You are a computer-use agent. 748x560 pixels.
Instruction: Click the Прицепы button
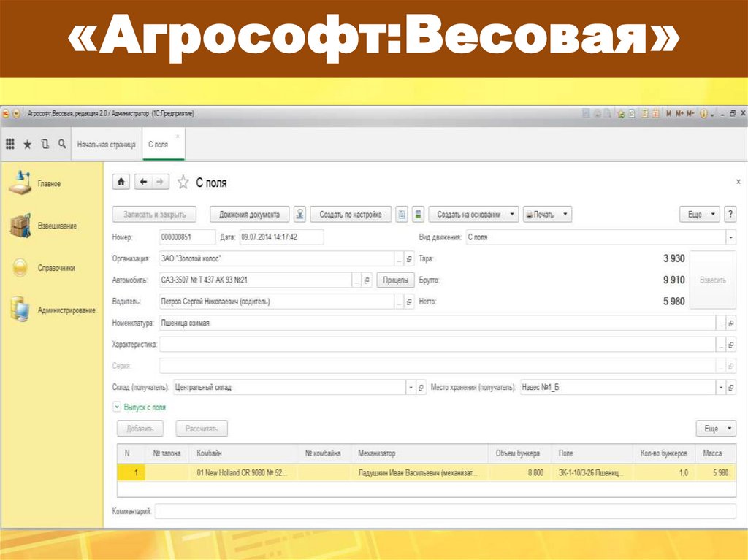(x=395, y=280)
